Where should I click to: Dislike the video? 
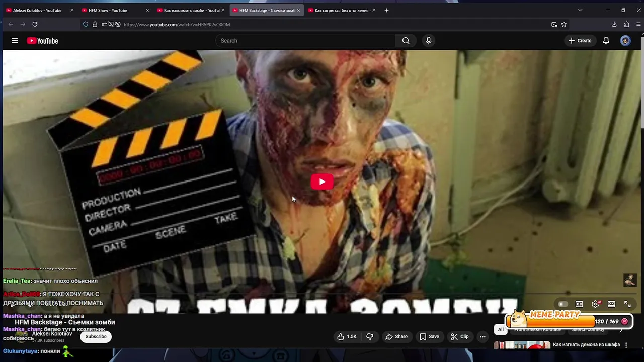370,337
